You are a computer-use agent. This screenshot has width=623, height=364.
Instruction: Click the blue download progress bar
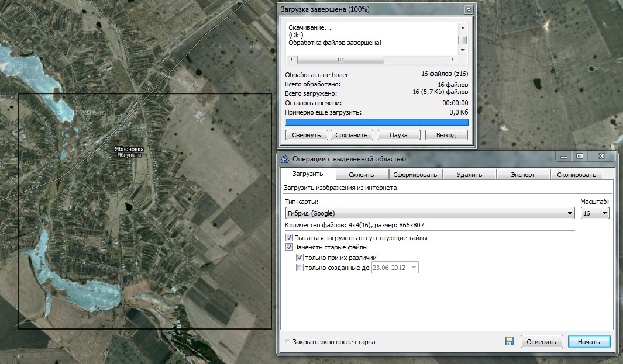377,122
